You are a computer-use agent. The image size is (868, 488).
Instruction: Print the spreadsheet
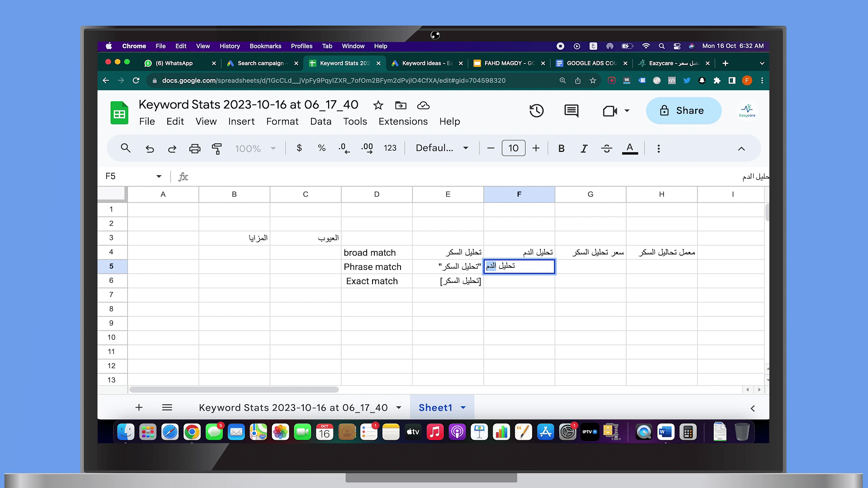pos(195,148)
